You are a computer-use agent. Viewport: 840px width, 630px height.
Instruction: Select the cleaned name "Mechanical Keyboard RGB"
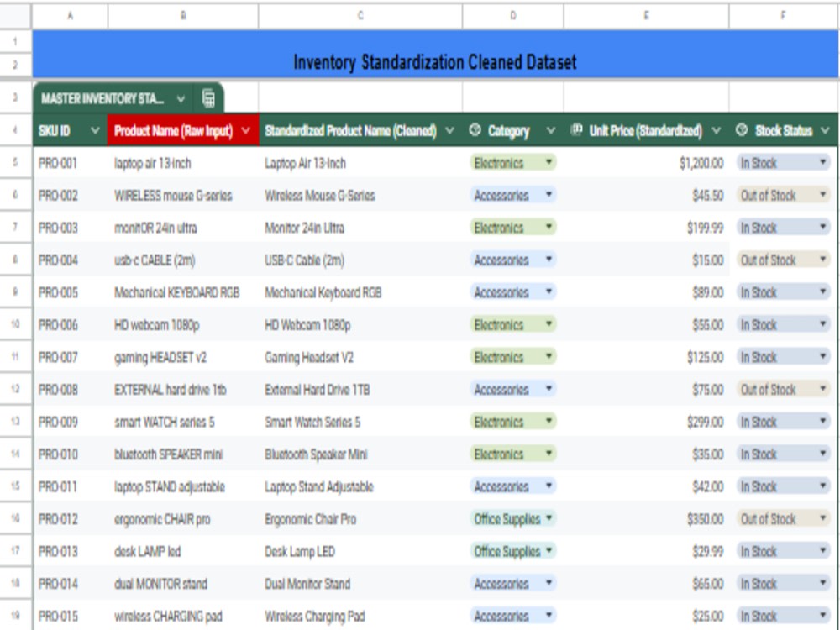point(360,292)
